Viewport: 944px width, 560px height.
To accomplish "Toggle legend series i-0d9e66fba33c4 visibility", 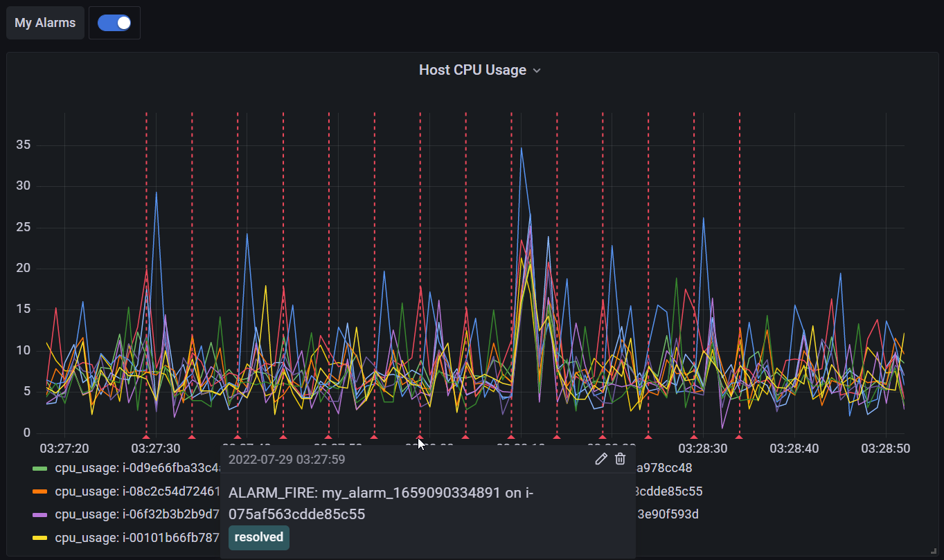I will click(136, 468).
